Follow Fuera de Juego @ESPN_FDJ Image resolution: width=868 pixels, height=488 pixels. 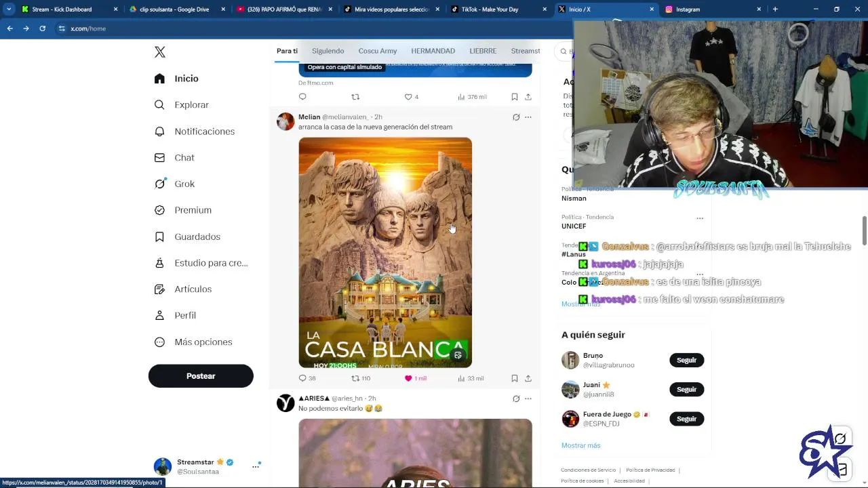(x=686, y=419)
